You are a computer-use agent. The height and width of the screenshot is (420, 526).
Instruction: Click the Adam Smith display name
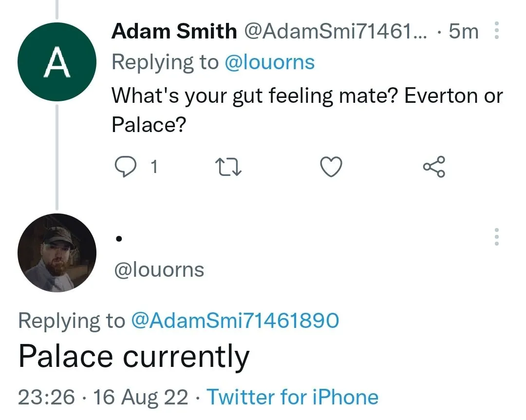coord(174,32)
